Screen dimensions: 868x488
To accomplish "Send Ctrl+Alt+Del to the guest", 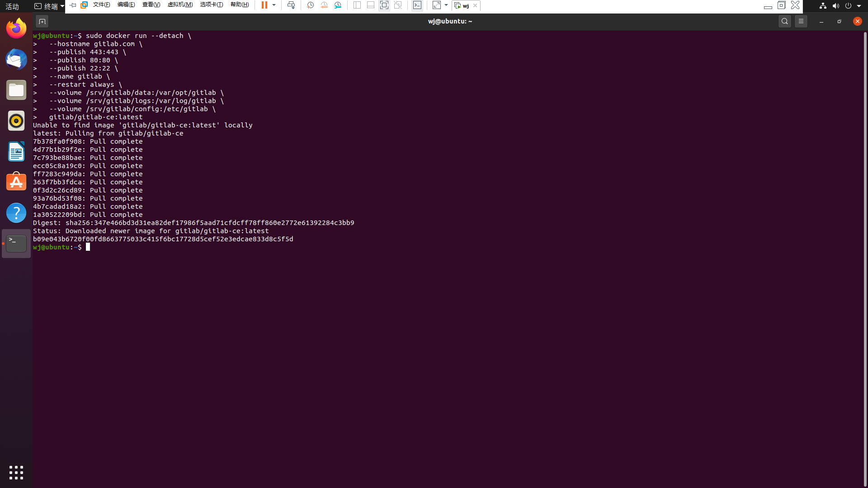I will coord(291,5).
